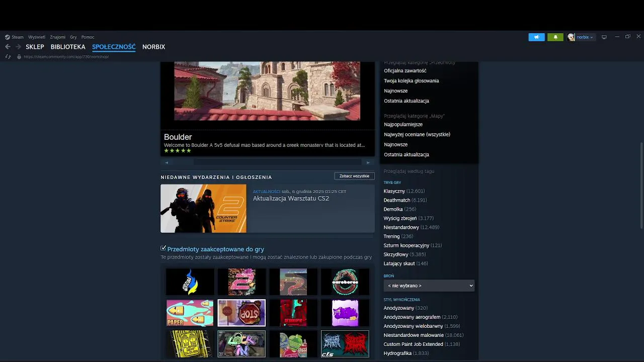This screenshot has height=362, width=644.
Task: Go to the SKLEP tab
Action: 35,47
